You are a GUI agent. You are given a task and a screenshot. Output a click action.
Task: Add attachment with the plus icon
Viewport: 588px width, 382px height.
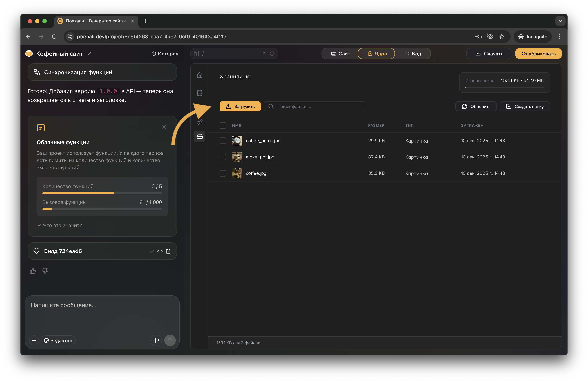tap(34, 340)
